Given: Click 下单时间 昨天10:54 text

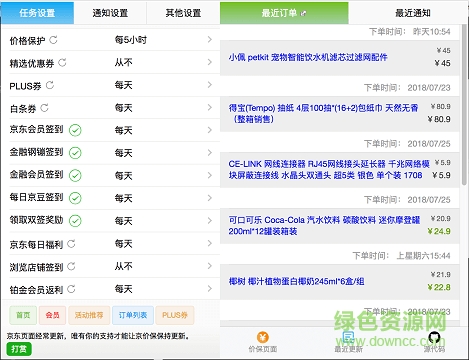Looking at the screenshot, I should 410,32.
